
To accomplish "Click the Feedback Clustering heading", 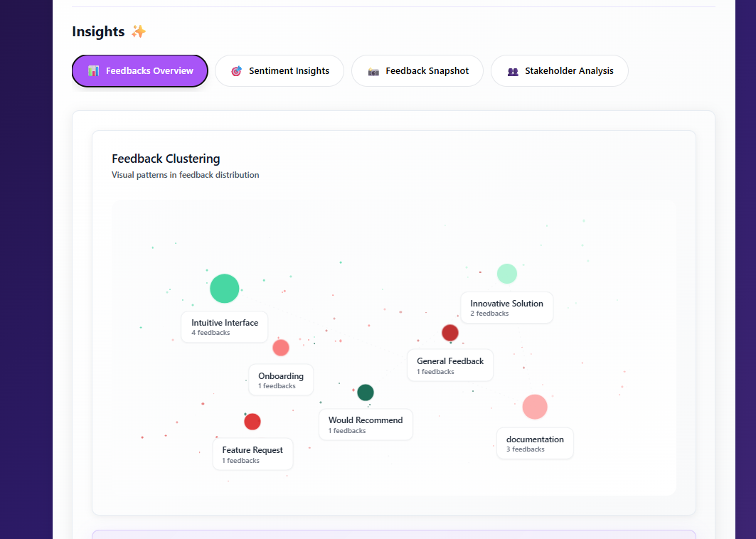I will (166, 159).
